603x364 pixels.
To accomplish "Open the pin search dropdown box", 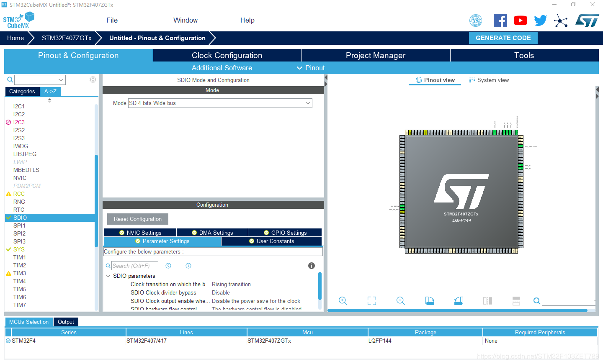I will (x=569, y=301).
